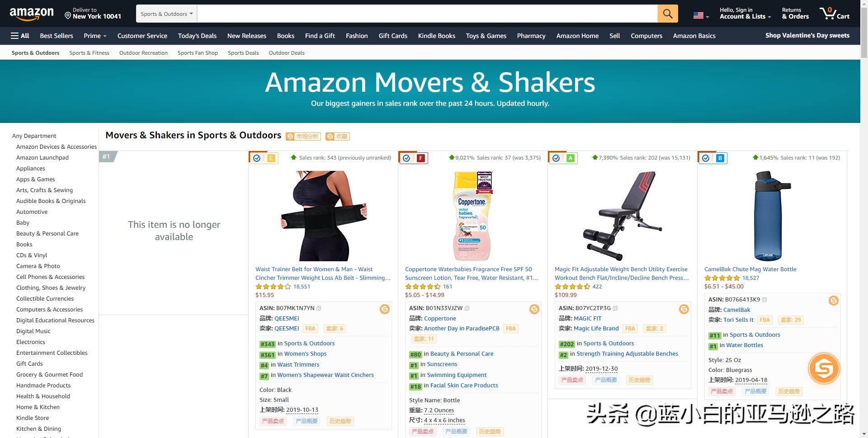Toggle the check circle on CamelBak bottle
This screenshot has height=438, width=868.
tap(706, 158)
